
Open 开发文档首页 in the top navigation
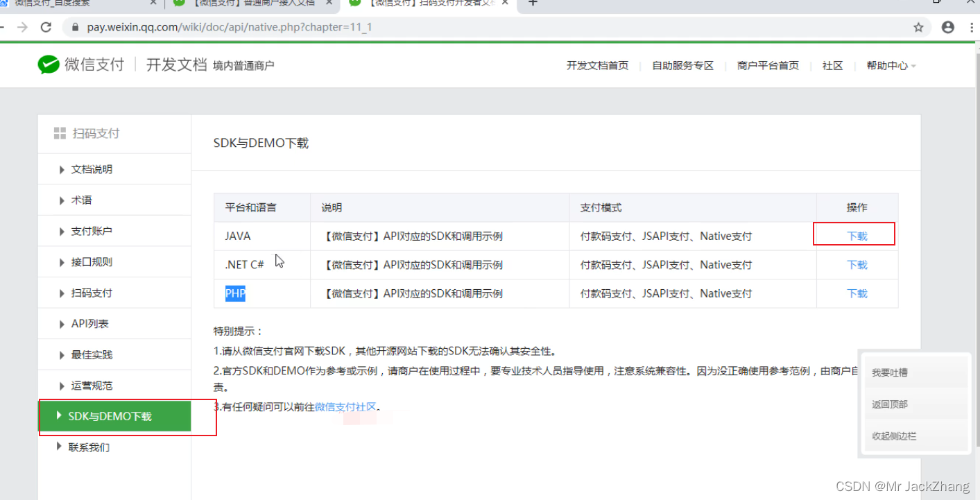(x=597, y=65)
